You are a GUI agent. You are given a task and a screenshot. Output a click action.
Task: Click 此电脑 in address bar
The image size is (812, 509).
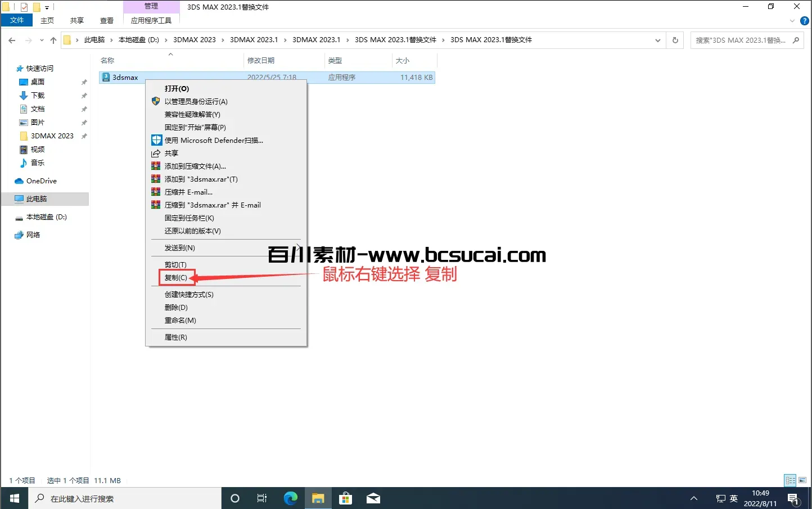94,40
